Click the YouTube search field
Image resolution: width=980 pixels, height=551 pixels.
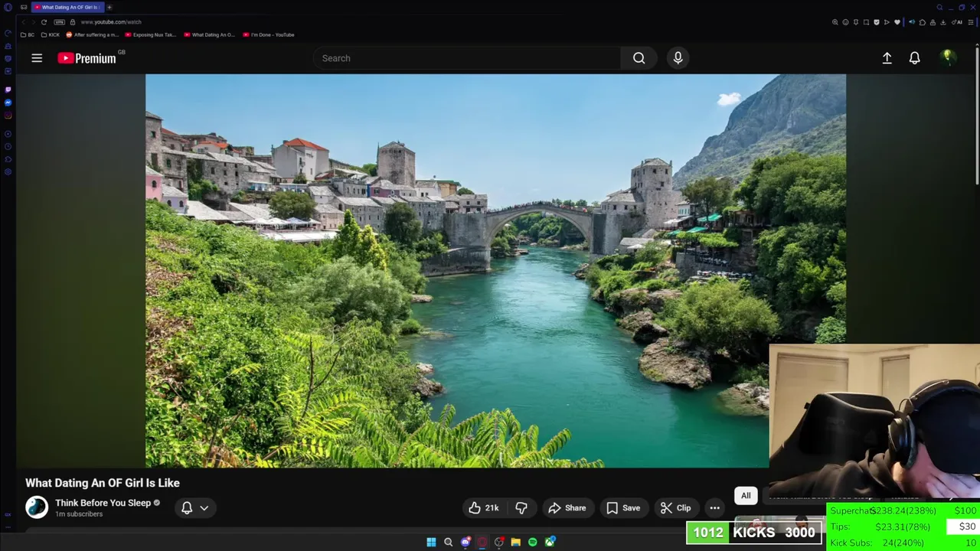coord(467,58)
